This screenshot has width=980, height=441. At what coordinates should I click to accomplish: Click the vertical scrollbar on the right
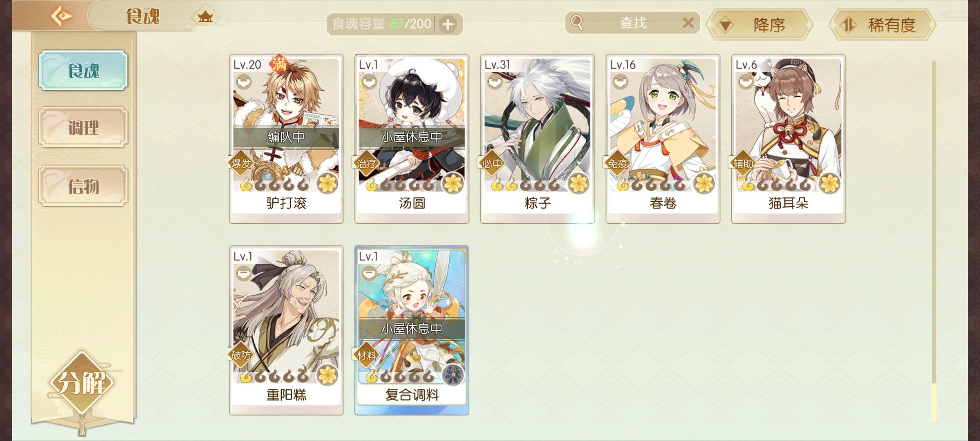click(933, 241)
